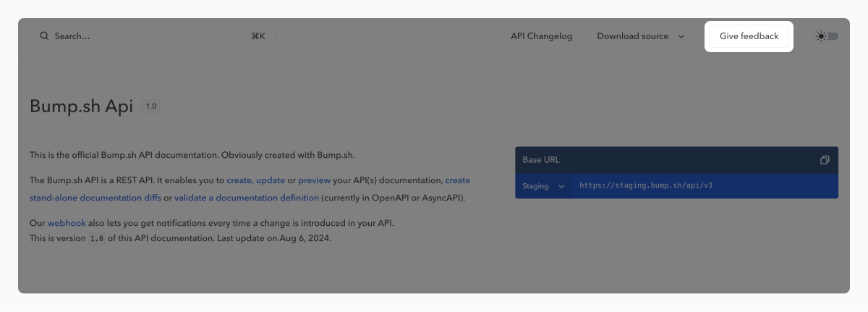Open the API Changelog page
Viewport: 868px width, 312px height.
(541, 36)
